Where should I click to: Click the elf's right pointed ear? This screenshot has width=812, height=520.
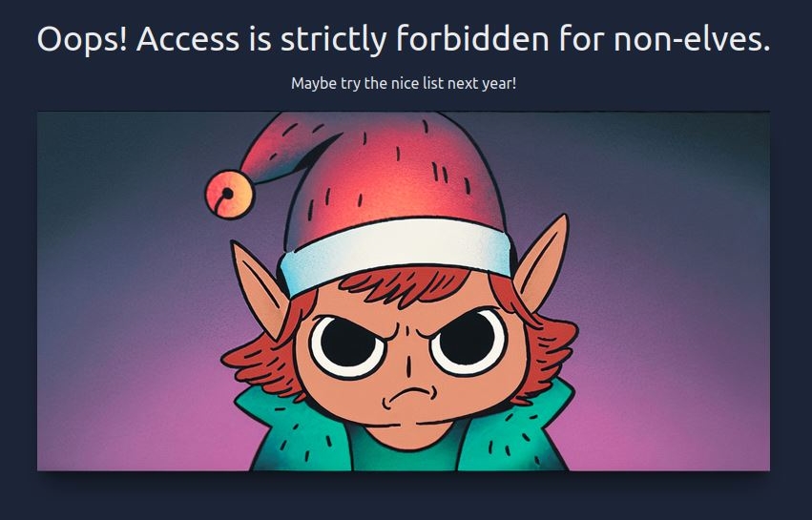(x=542, y=263)
